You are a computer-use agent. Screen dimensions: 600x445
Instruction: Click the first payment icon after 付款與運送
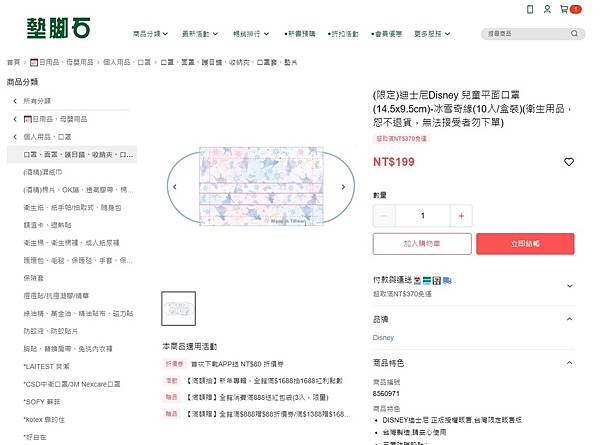click(x=417, y=280)
